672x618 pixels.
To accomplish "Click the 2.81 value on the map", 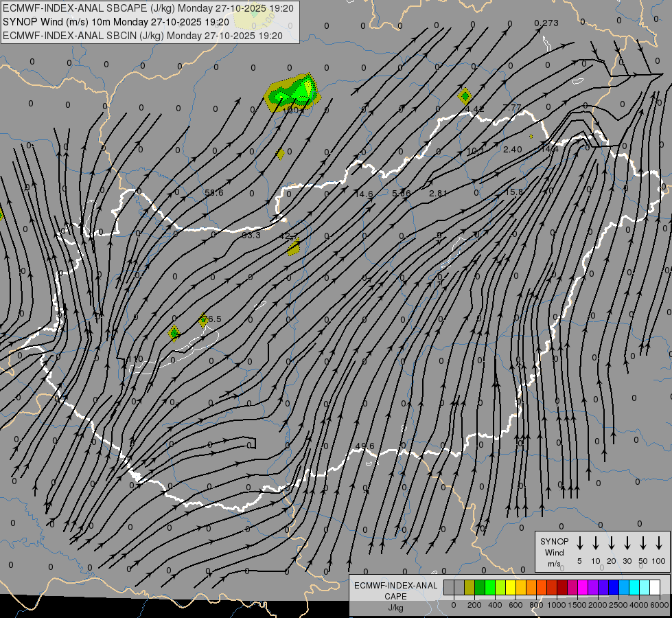I will tap(439, 193).
